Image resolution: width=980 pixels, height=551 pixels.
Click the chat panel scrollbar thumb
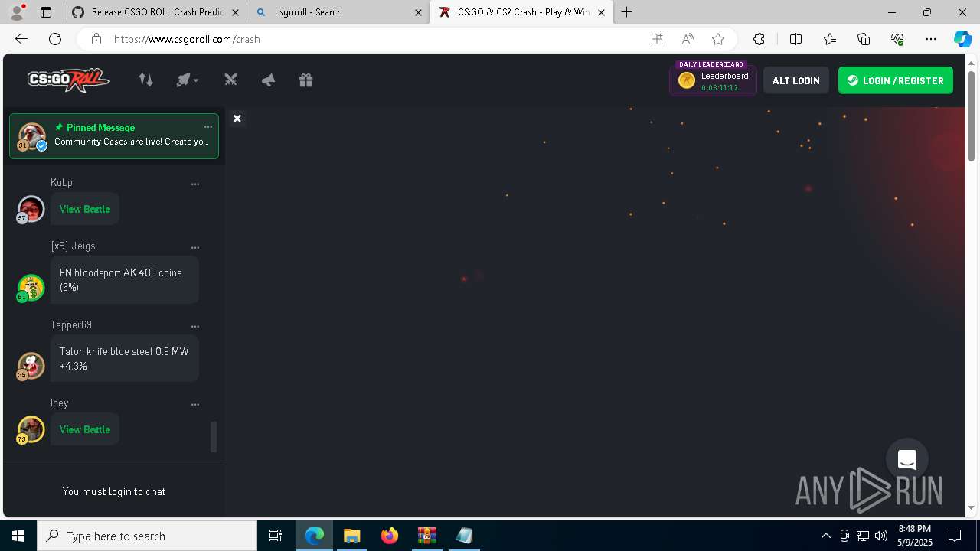point(214,437)
